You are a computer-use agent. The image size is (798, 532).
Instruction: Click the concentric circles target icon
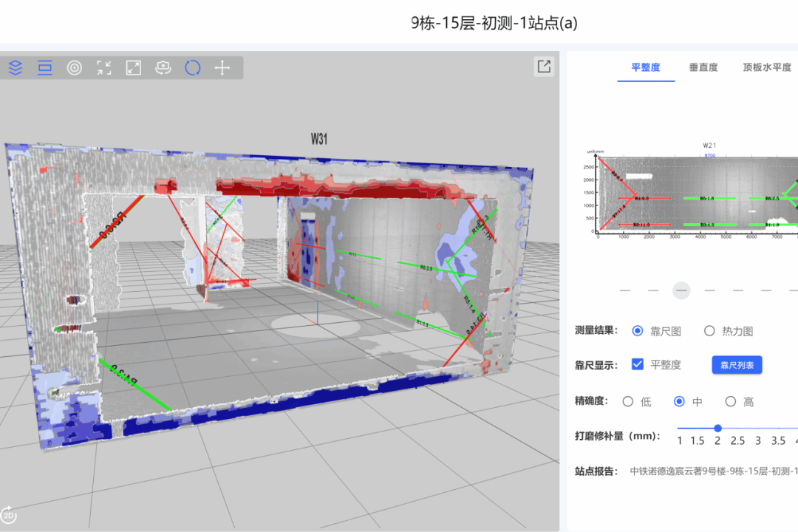(x=75, y=68)
